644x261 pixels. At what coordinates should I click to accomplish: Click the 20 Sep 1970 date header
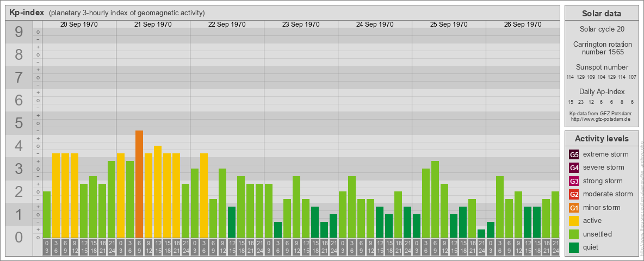[x=79, y=24]
